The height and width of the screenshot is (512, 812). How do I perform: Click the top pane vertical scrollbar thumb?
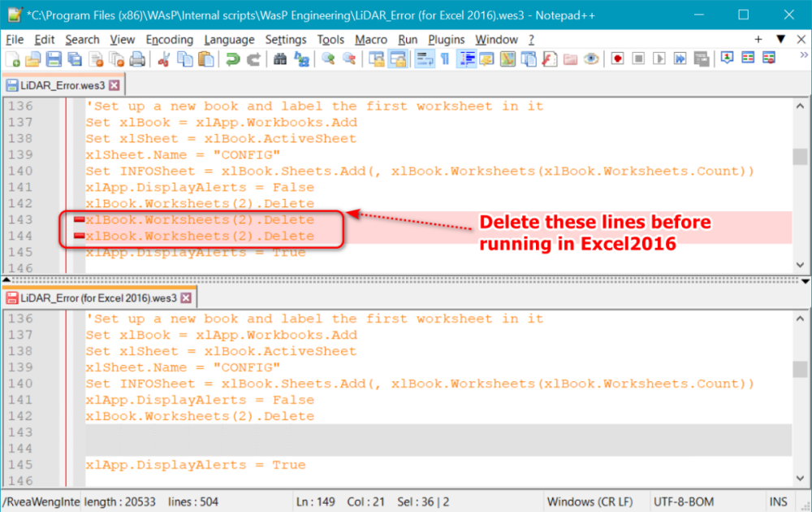coord(800,157)
